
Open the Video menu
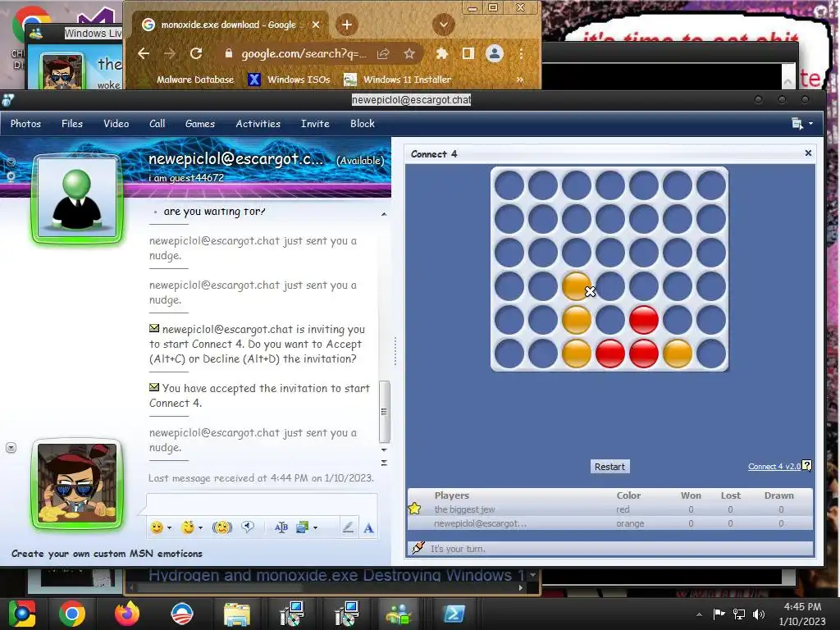pos(116,124)
